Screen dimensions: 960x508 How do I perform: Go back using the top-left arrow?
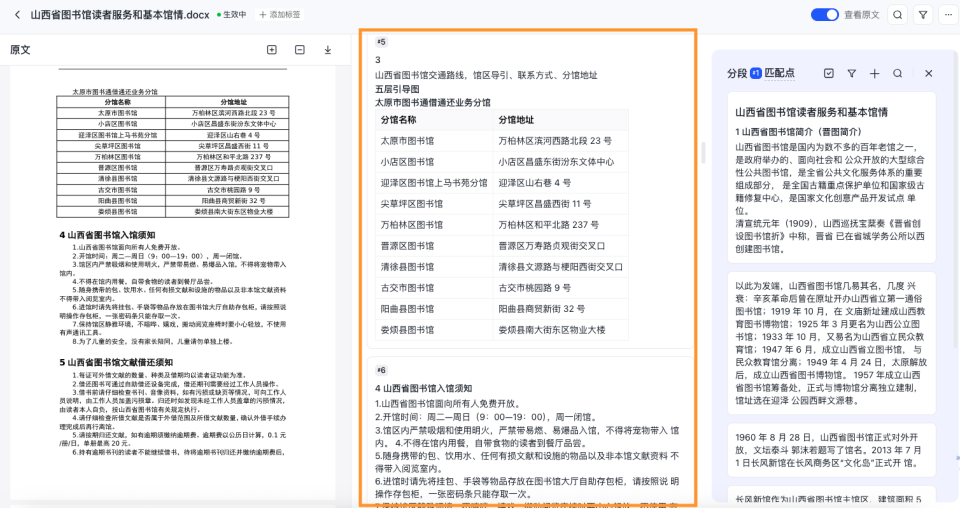pyautogui.click(x=16, y=15)
